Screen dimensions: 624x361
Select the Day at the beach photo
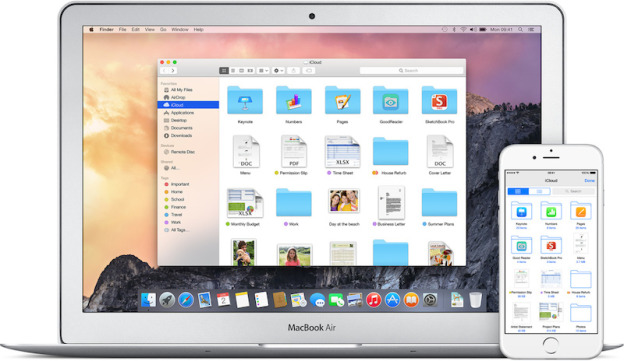344,201
